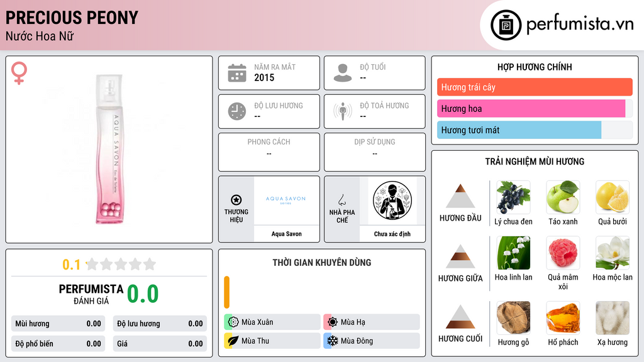Click the Aqua Savon series brand logo
This screenshot has width=644, height=362.
[x=286, y=200]
